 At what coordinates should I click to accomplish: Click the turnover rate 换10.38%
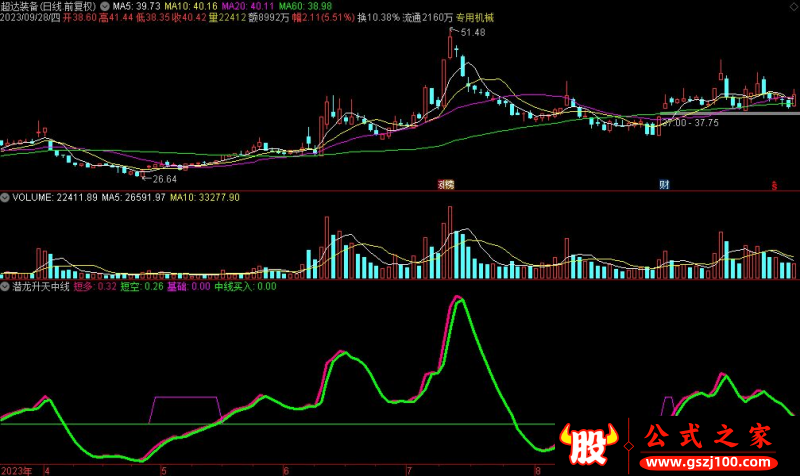click(x=378, y=18)
